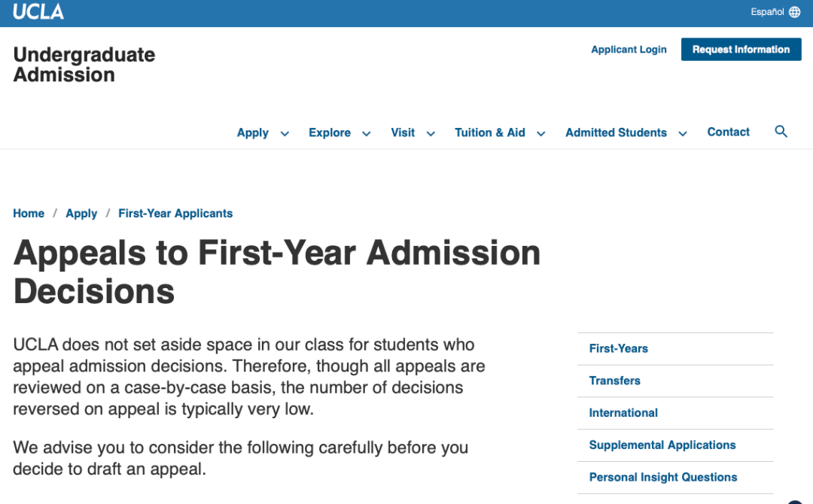Click the globe language icon
This screenshot has width=813, height=504.
tap(795, 12)
